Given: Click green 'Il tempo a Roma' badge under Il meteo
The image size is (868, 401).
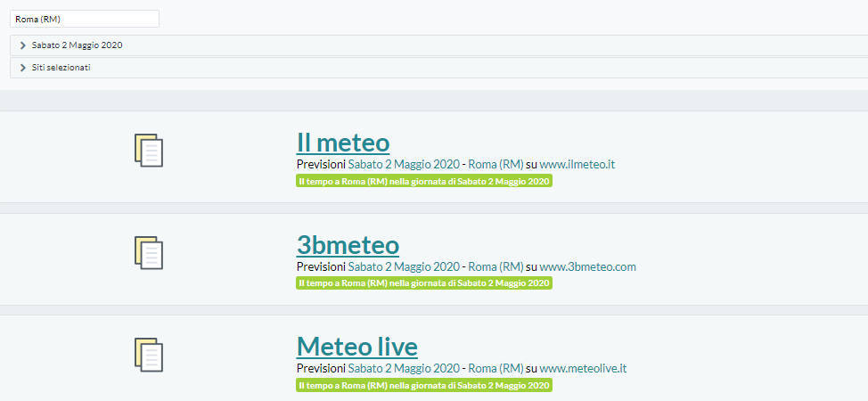Looking at the screenshot, I should (424, 181).
